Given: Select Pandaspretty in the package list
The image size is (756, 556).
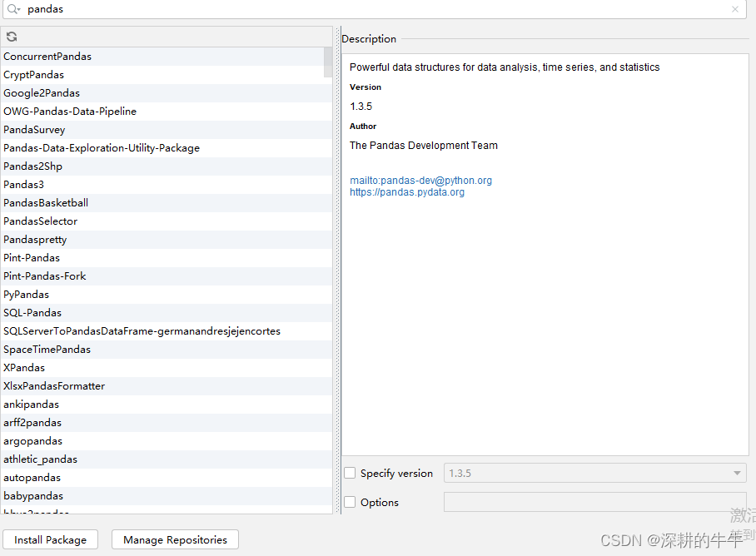Looking at the screenshot, I should point(167,240).
